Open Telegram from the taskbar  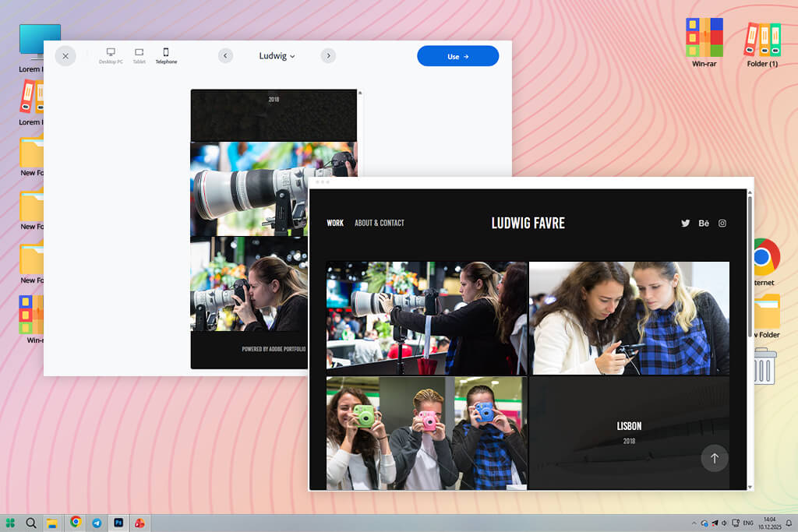click(x=97, y=523)
